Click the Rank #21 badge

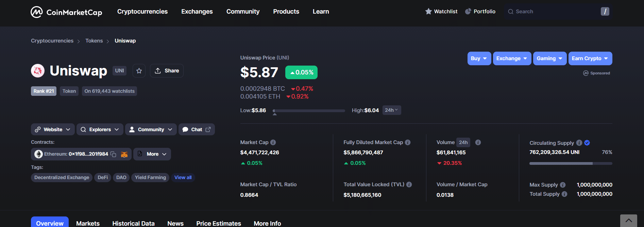(x=44, y=91)
